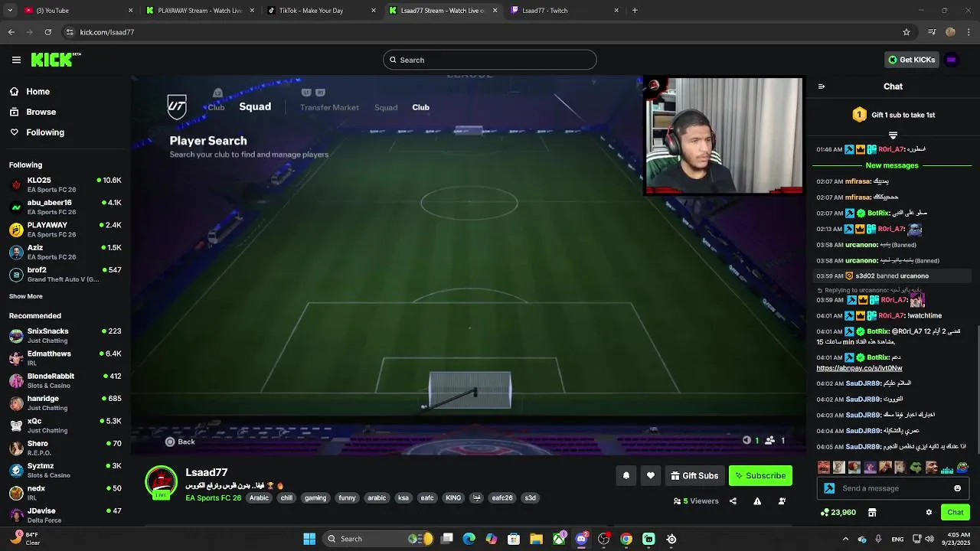This screenshot has height=551, width=980.
Task: Open Discord from the taskbar
Action: [581, 539]
